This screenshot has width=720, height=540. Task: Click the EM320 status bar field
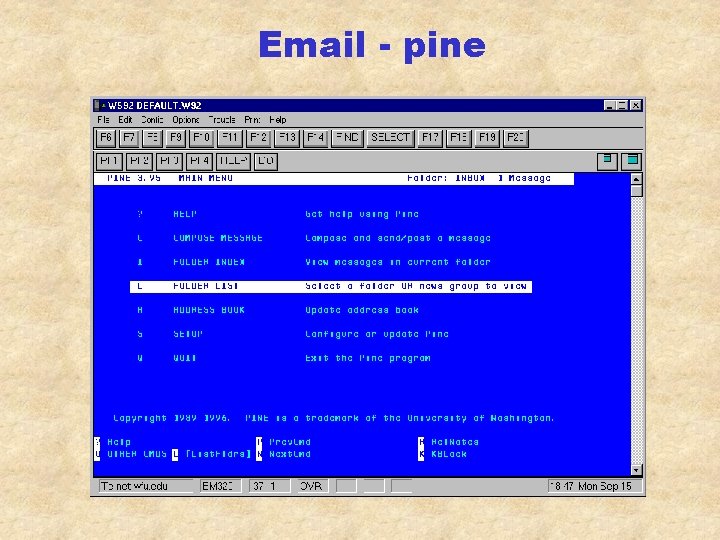click(x=221, y=486)
